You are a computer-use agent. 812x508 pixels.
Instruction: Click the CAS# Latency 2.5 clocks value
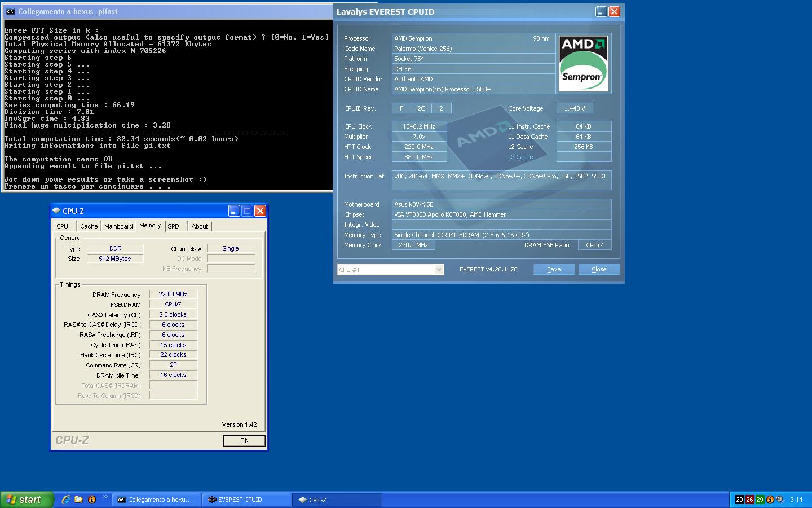[x=173, y=314]
